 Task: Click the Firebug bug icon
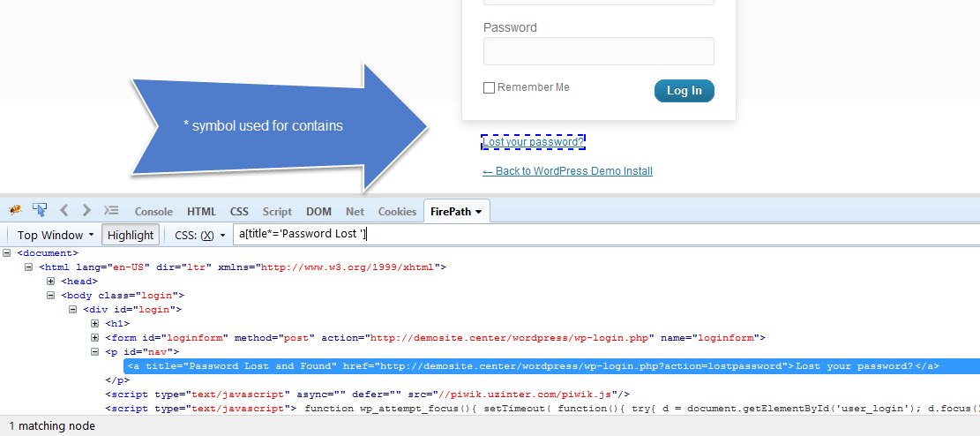tap(15, 210)
